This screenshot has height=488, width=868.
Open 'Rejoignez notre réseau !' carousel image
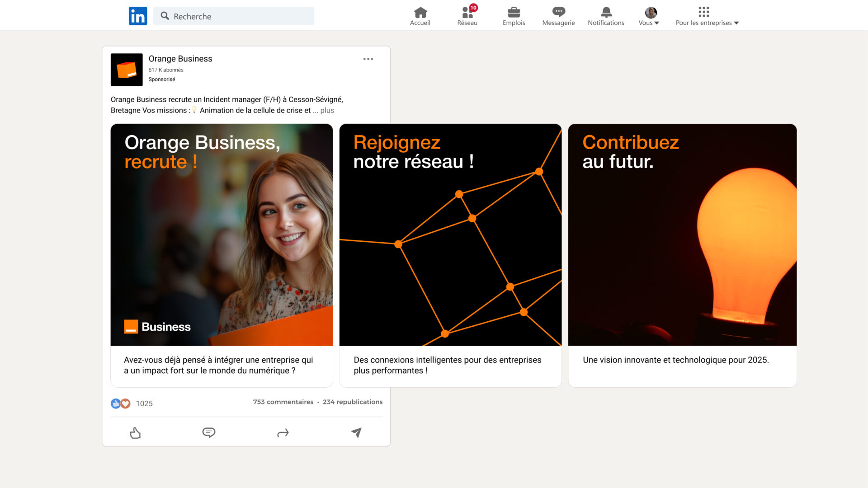point(450,235)
